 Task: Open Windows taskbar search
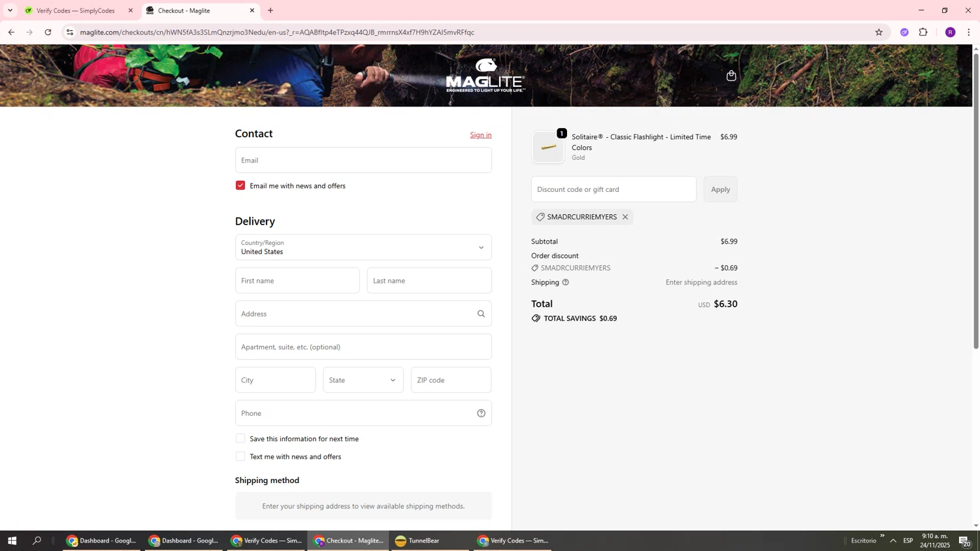click(37, 541)
